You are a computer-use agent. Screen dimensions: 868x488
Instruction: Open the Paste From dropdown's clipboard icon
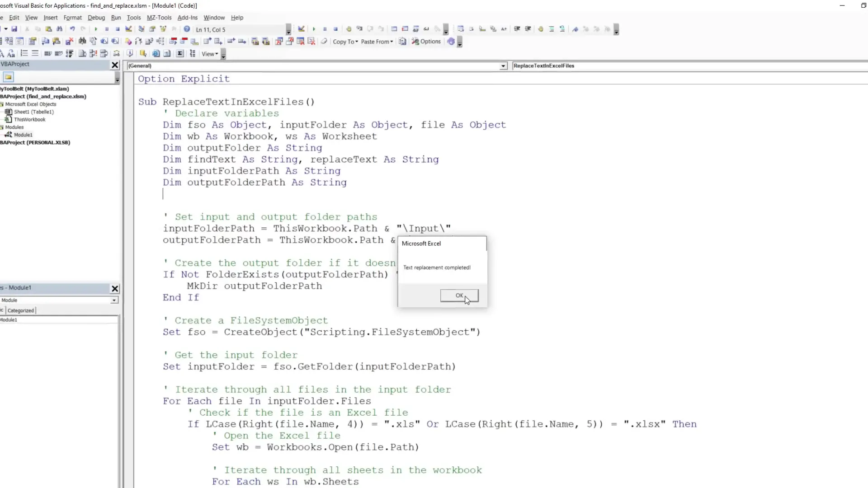[x=402, y=41]
